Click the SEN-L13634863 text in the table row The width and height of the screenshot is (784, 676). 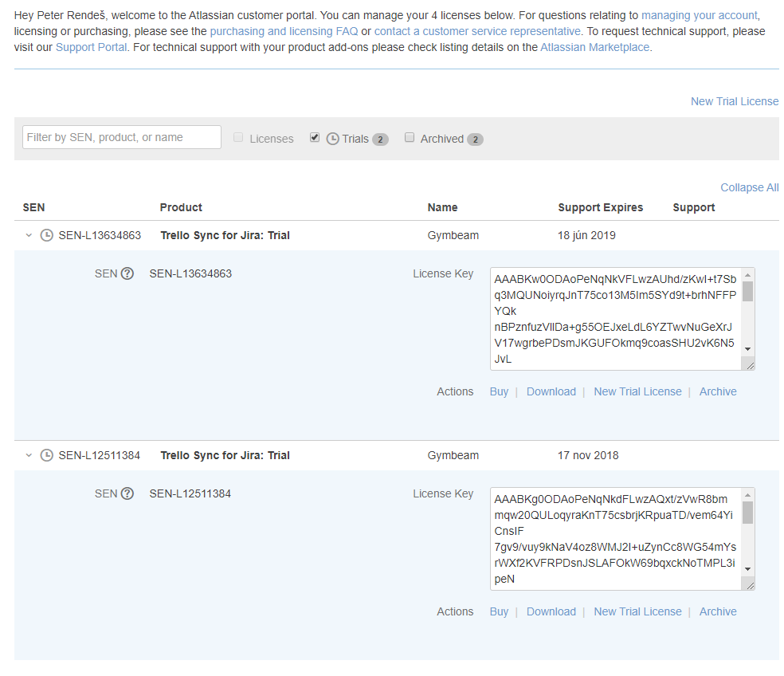(x=100, y=235)
